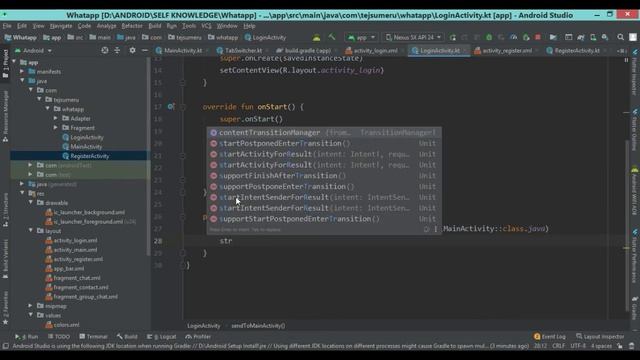The height and width of the screenshot is (360, 640).
Task: Click the Run app icon in toolbar
Action: pos(452,37)
